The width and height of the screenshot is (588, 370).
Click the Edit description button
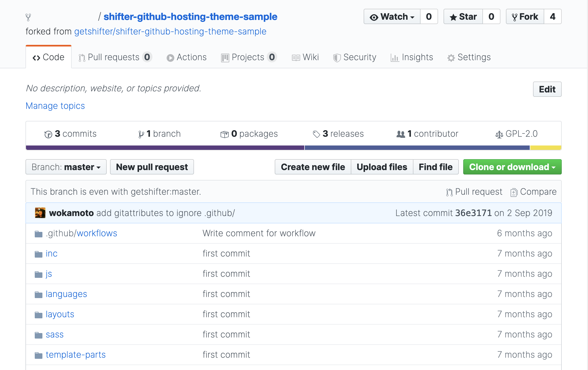(x=547, y=89)
